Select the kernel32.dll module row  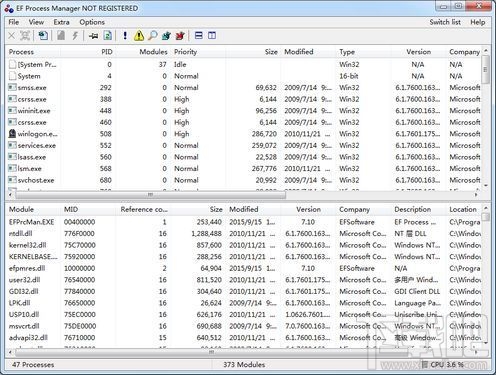[243, 245]
